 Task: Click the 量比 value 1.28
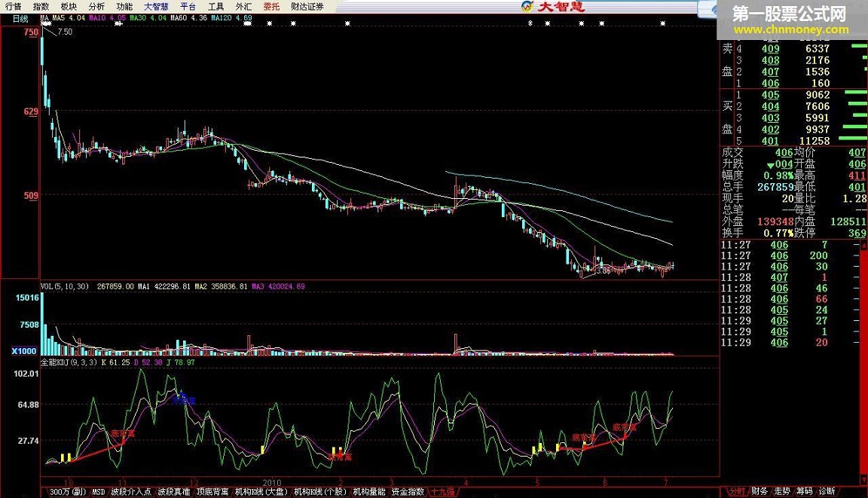(x=854, y=199)
